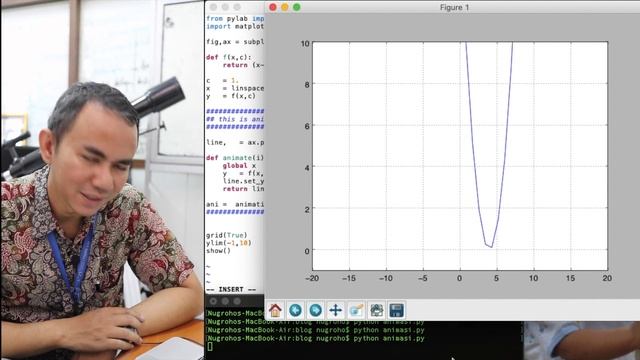This screenshot has width=640, height=360.
Task: Click the '## this is ani' comment
Action: 235,119
